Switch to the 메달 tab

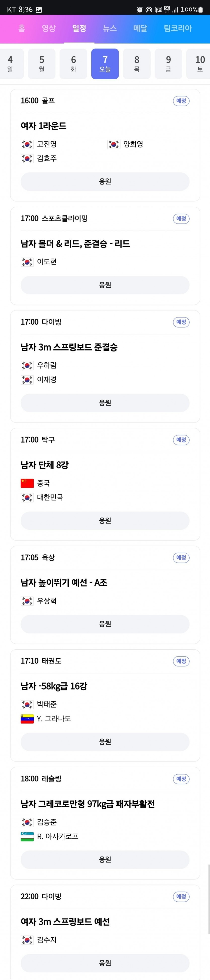click(140, 28)
